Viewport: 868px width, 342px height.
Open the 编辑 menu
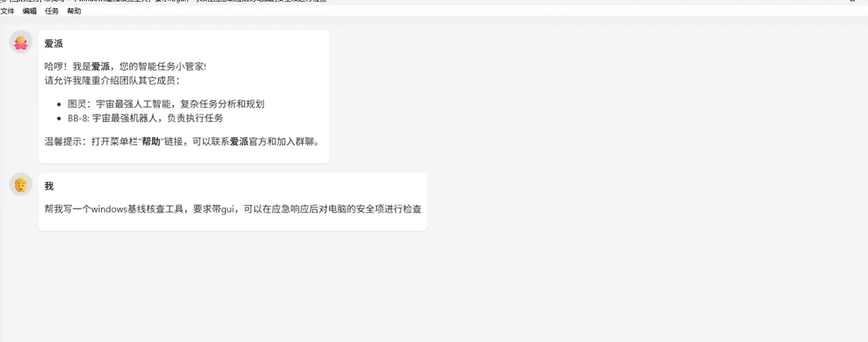click(x=29, y=11)
